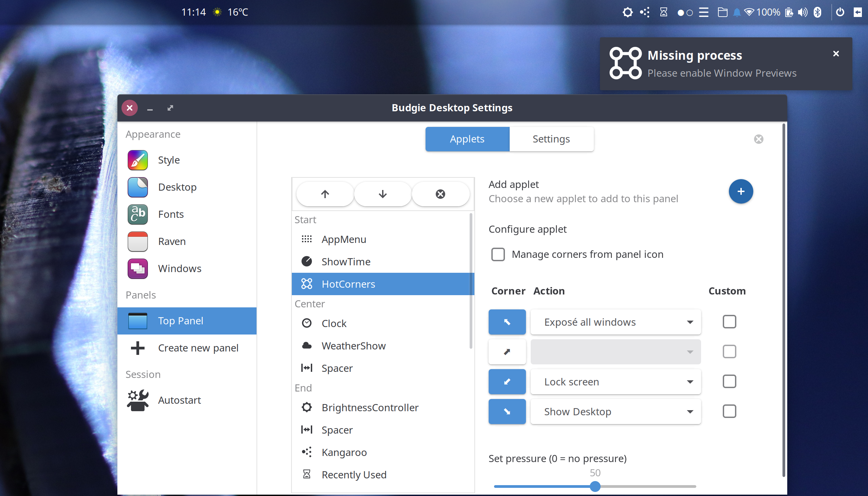The width and height of the screenshot is (868, 496).
Task: Select the Applets tab
Action: (x=467, y=139)
